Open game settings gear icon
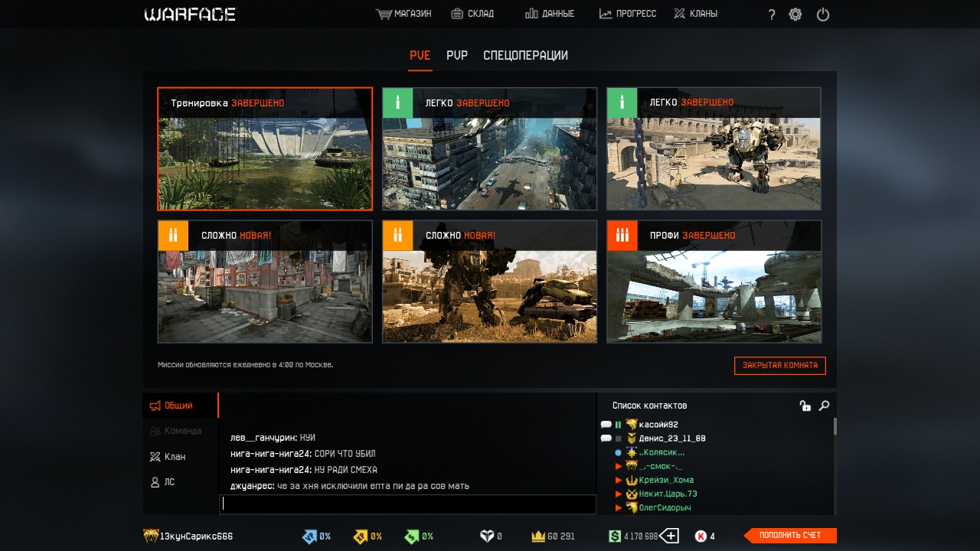This screenshot has height=551, width=980. [795, 15]
